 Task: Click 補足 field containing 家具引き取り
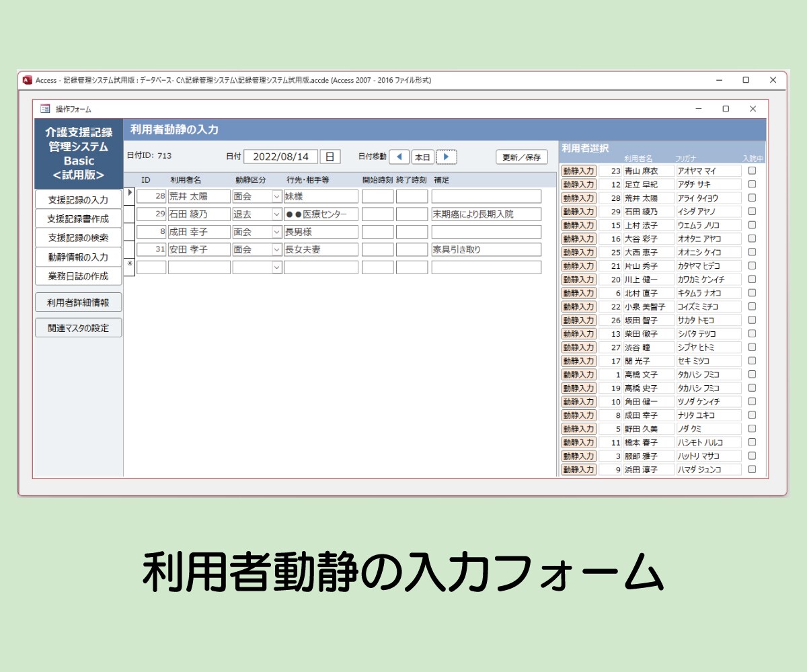(x=486, y=249)
